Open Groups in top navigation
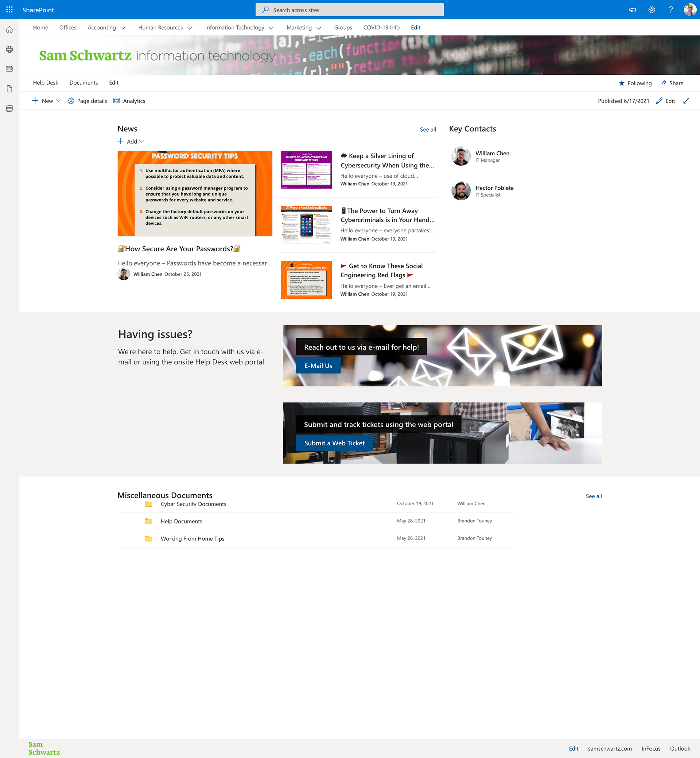The image size is (700, 758). click(x=343, y=28)
